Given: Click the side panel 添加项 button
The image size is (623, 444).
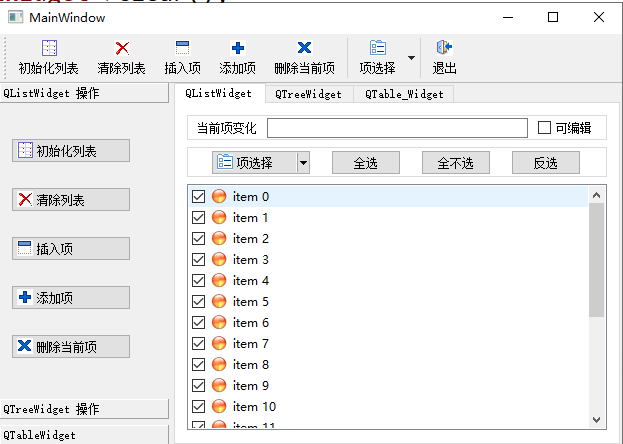Looking at the screenshot, I should click(71, 297).
